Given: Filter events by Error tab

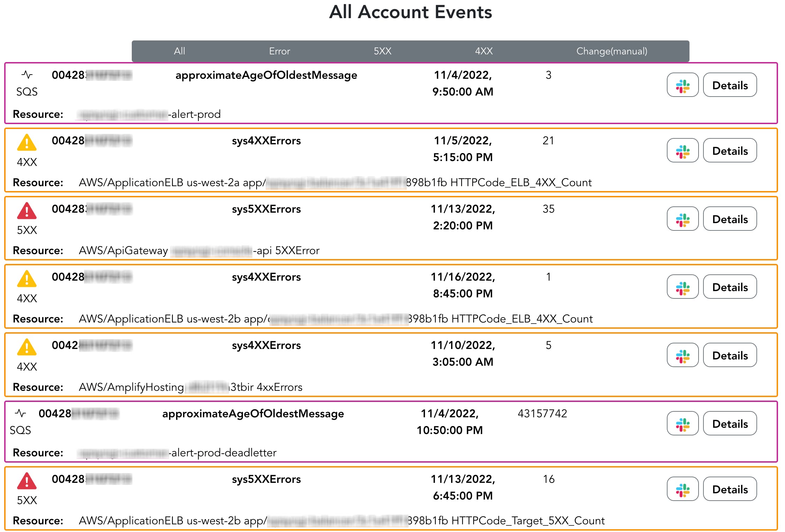Looking at the screenshot, I should click(279, 51).
